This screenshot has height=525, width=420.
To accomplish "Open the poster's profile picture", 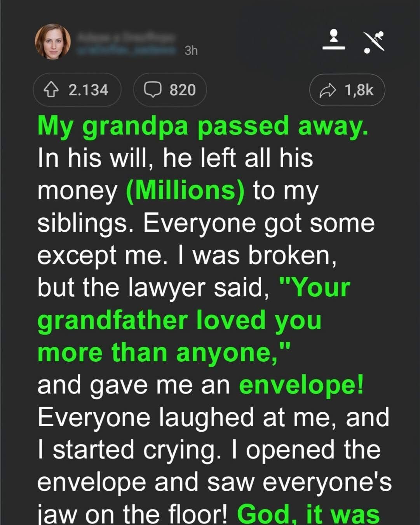I will [x=53, y=42].
